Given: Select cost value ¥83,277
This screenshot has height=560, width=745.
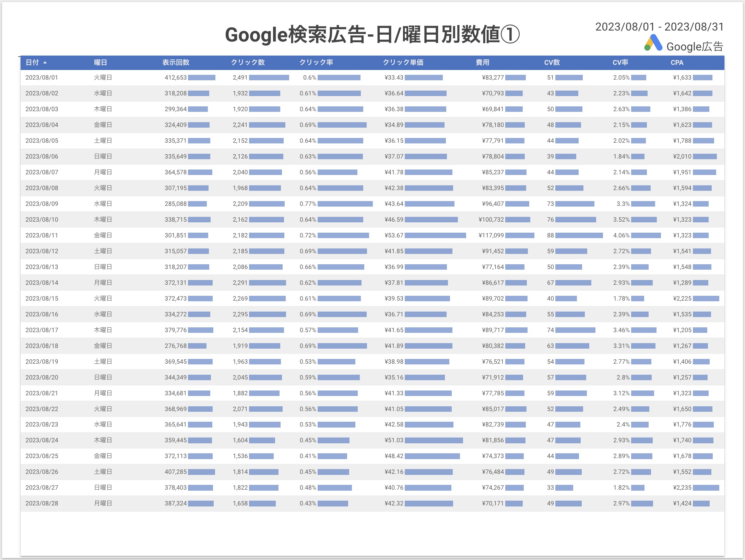Looking at the screenshot, I should point(493,78).
